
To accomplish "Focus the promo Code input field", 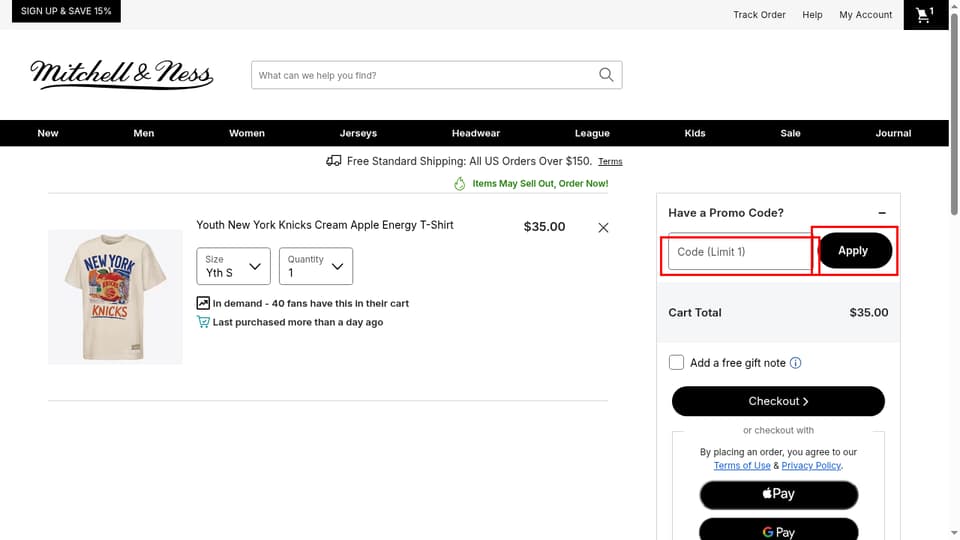I will pos(740,252).
